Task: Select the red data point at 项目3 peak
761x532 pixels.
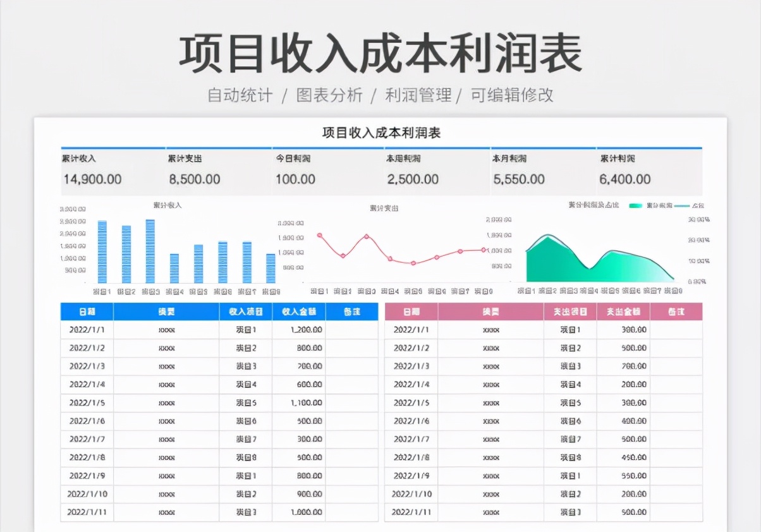Action: [x=367, y=236]
